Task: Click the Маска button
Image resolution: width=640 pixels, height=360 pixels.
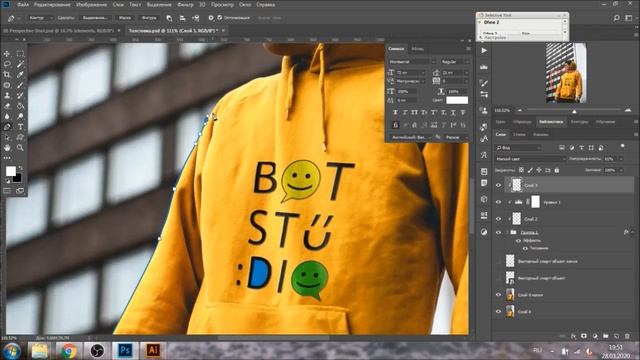Action: (125, 18)
